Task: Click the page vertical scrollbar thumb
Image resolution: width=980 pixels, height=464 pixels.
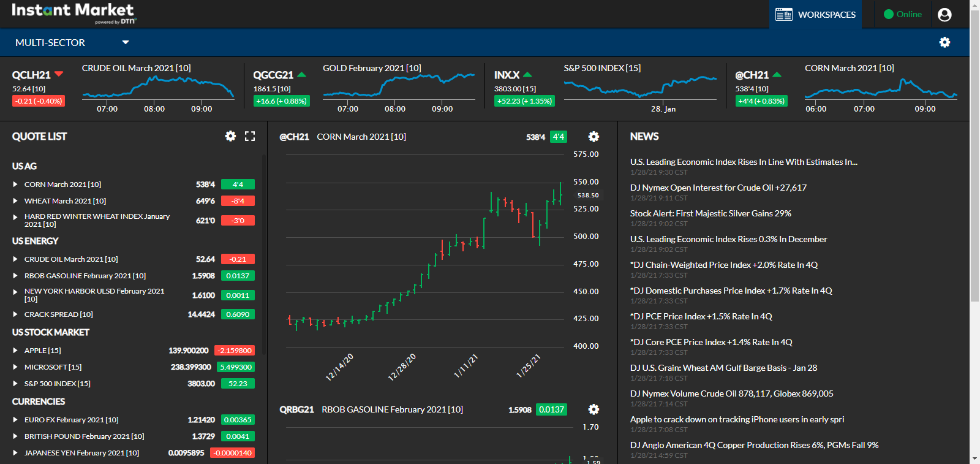Action: click(974, 156)
